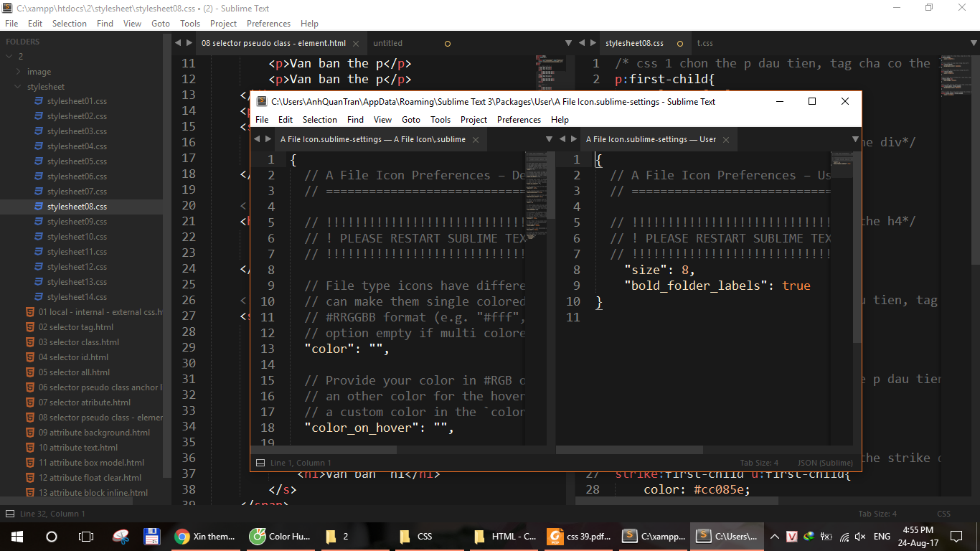The width and height of the screenshot is (980, 551).
Task: Click next tab arrow in right stylesheet08.css pane
Action: pos(593,43)
